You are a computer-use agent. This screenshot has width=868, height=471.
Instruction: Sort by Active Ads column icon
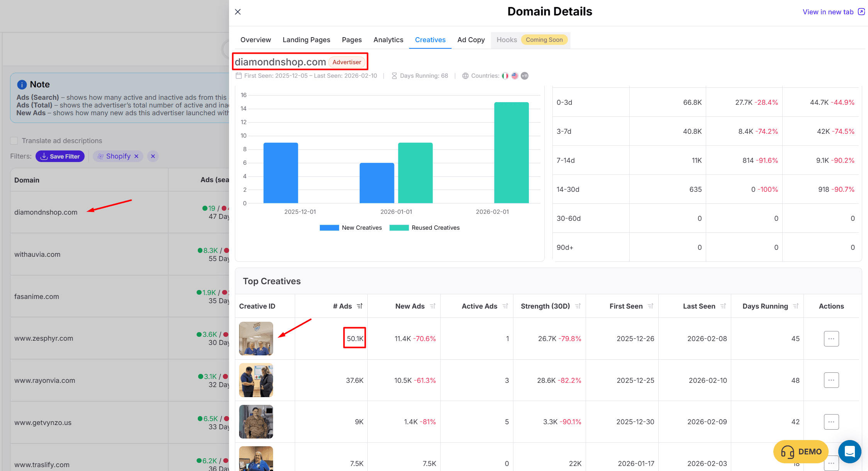[x=505, y=306]
